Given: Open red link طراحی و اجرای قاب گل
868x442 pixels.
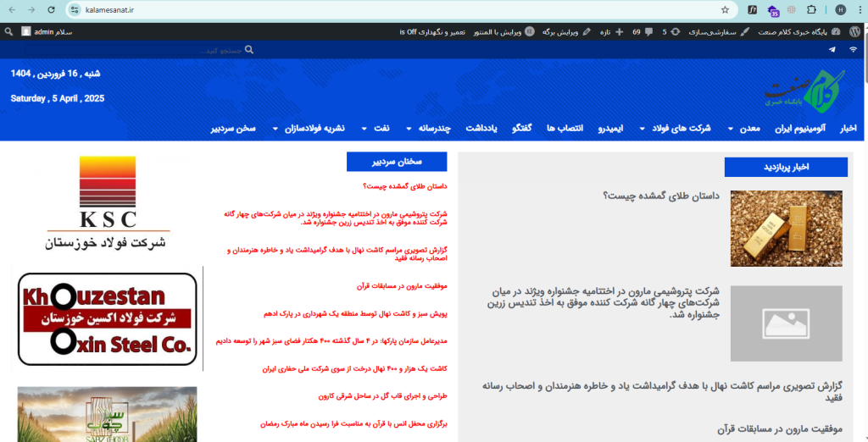Looking at the screenshot, I should pyautogui.click(x=382, y=396).
